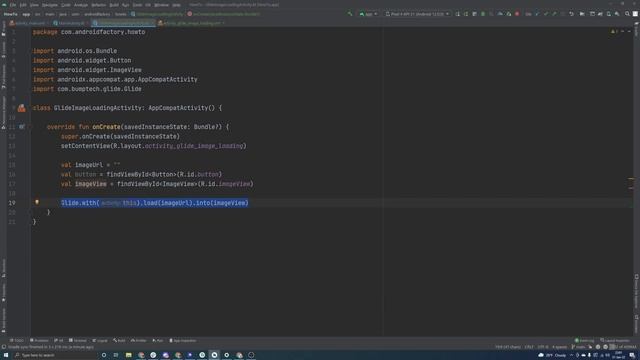This screenshot has width=640, height=360.
Task: Open the Profiler tool window
Action: point(138,340)
